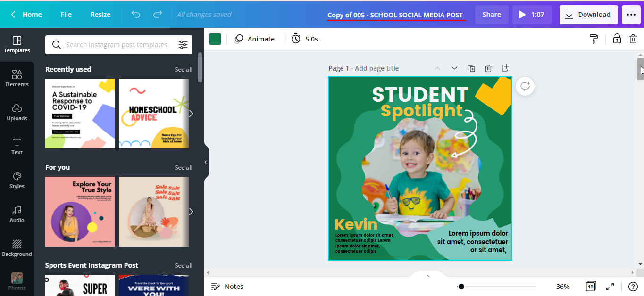The height and width of the screenshot is (296, 644).
Task: Adjust the zoom slider
Action: 498,287
